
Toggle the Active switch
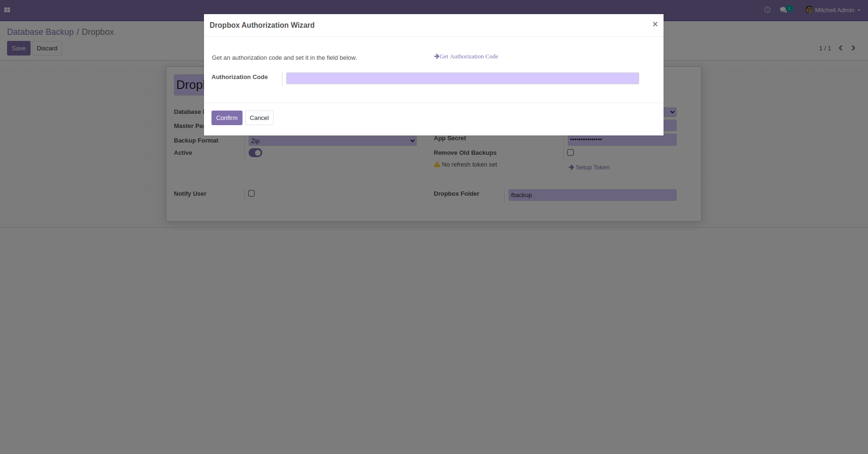pyautogui.click(x=255, y=153)
